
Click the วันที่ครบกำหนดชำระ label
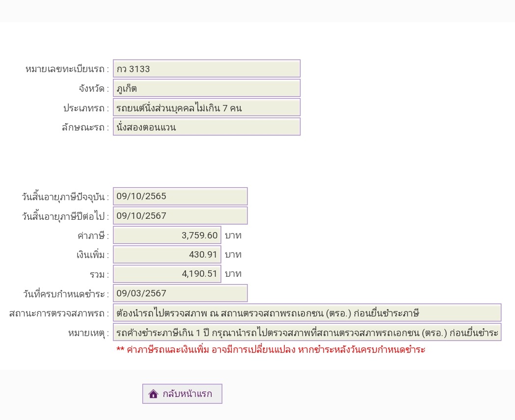pos(66,294)
